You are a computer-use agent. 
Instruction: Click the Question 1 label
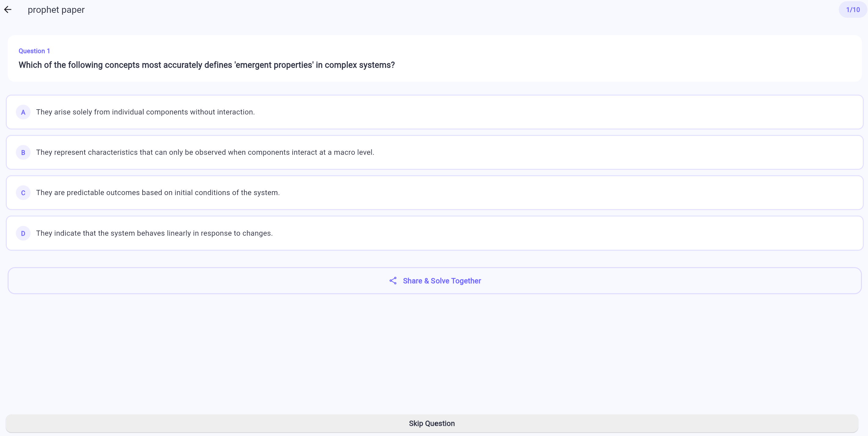coord(34,51)
